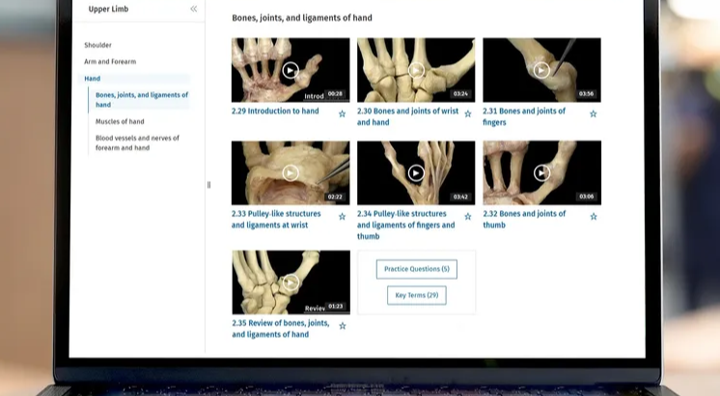Open Muscles of hand subsection
Image resolution: width=720 pixels, height=396 pixels.
point(120,121)
